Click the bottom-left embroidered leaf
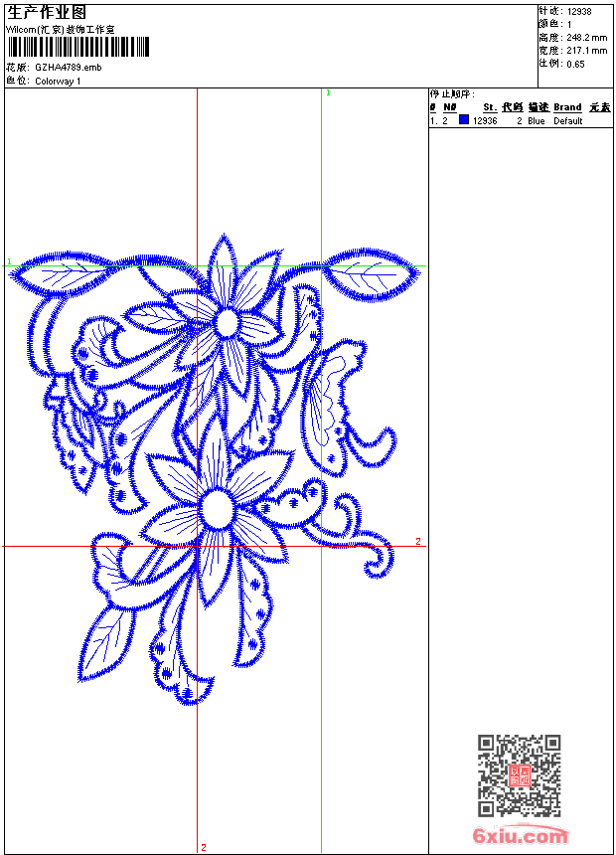Image resolution: width=616 pixels, height=855 pixels. pos(106,643)
